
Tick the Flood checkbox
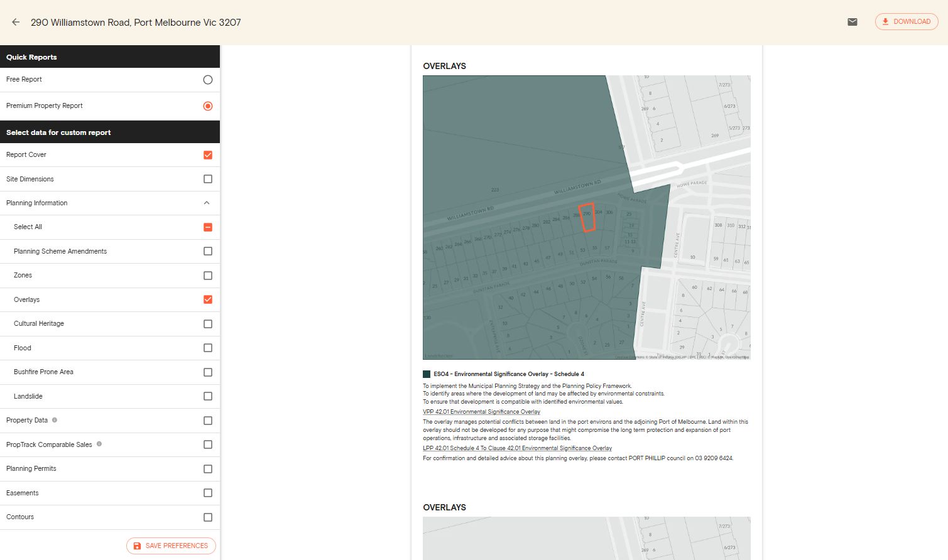click(208, 348)
